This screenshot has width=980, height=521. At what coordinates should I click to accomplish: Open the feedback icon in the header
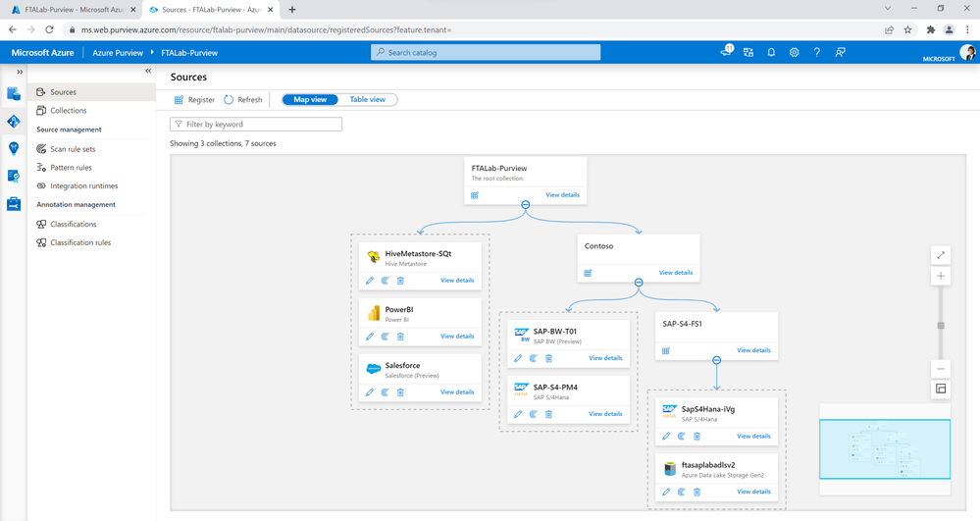[840, 53]
